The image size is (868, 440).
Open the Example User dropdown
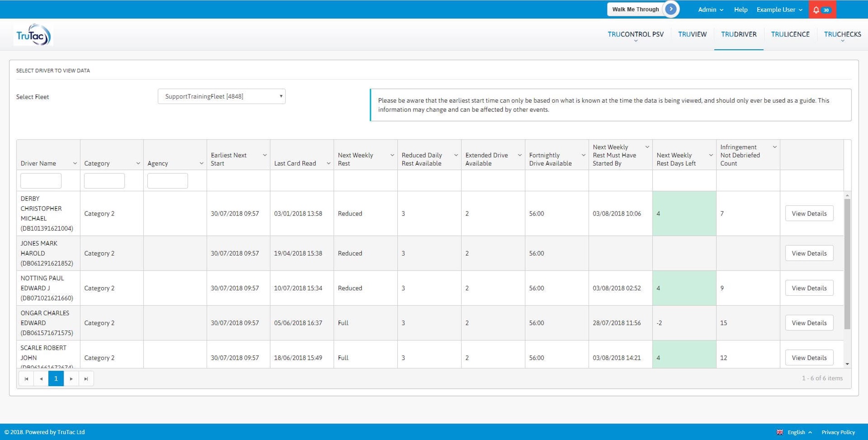pyautogui.click(x=779, y=9)
